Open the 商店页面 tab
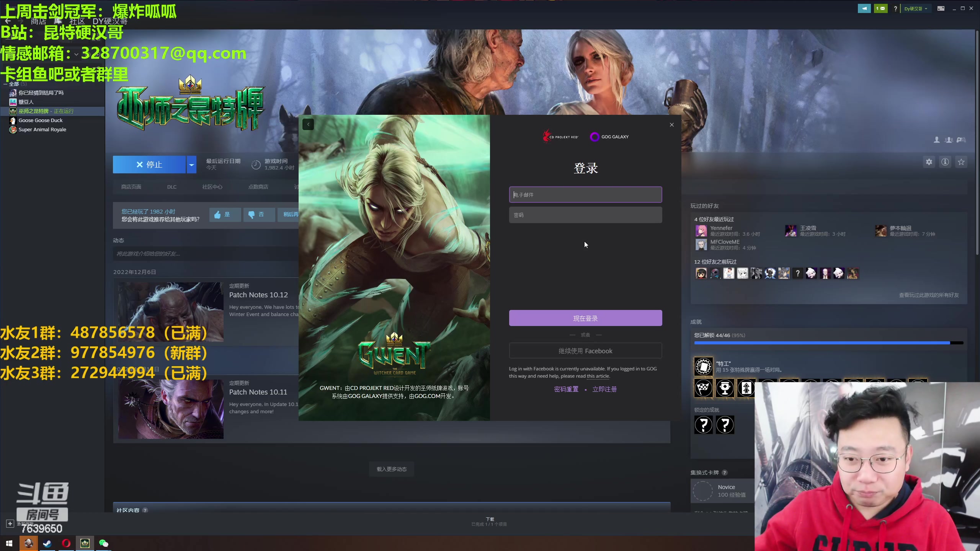980x551 pixels. point(131,187)
